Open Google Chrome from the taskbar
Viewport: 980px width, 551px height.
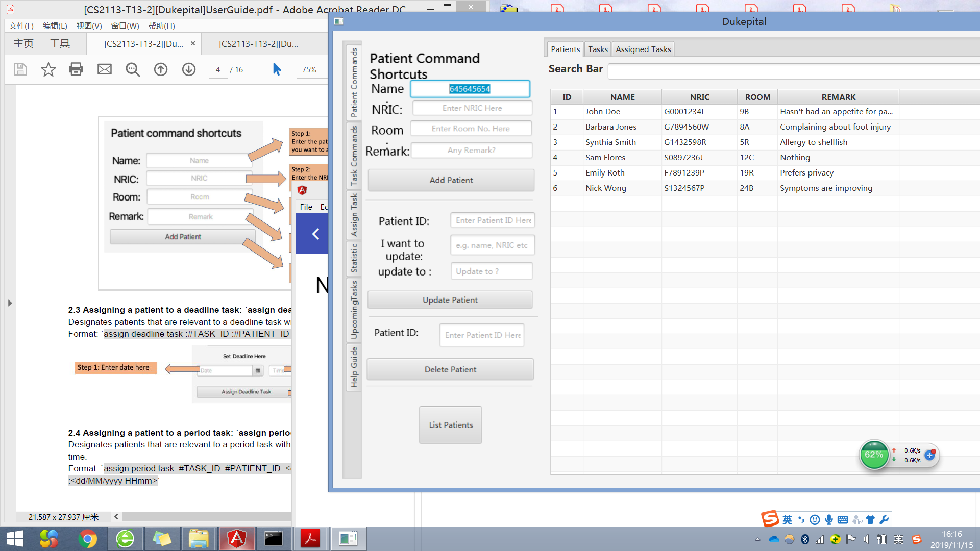pyautogui.click(x=87, y=539)
